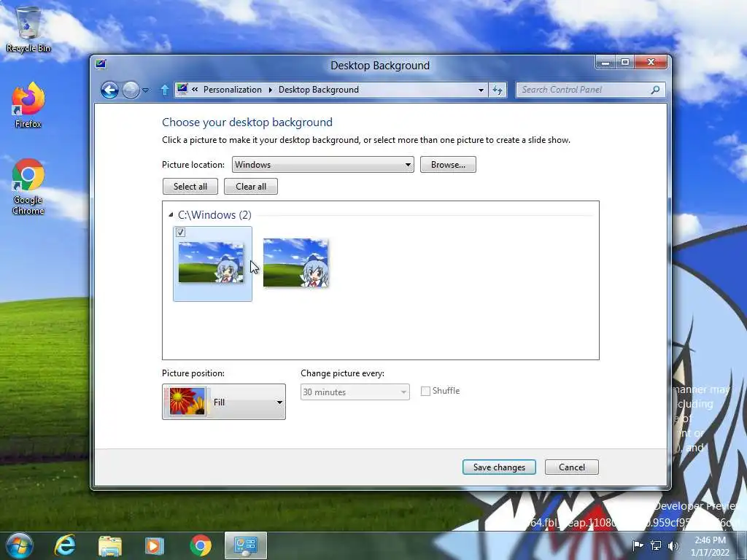Close the Desktop Background window
The width and height of the screenshot is (747, 560).
[x=651, y=63]
